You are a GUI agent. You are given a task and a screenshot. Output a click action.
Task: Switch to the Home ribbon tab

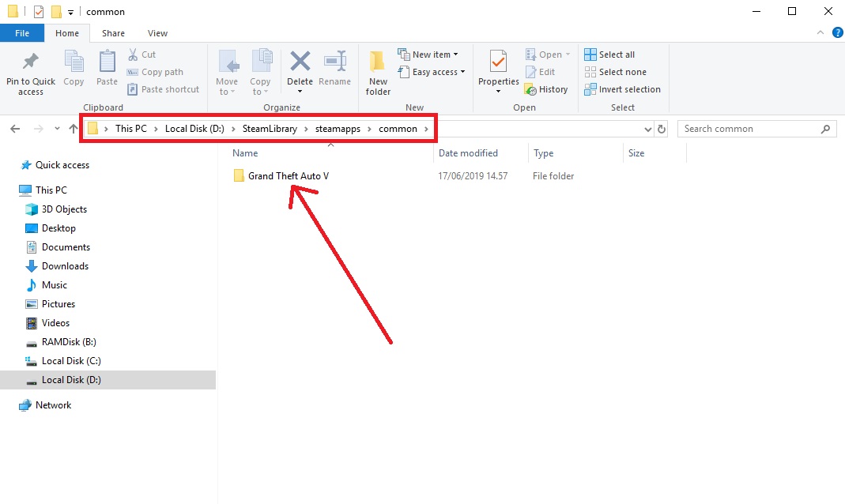pos(67,33)
